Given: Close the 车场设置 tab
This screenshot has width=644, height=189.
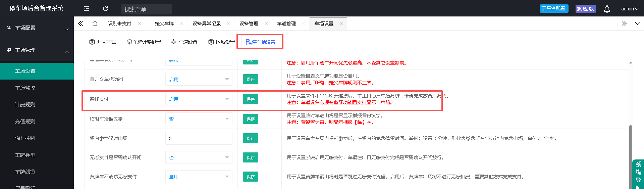Looking at the screenshot, I should (x=341, y=23).
